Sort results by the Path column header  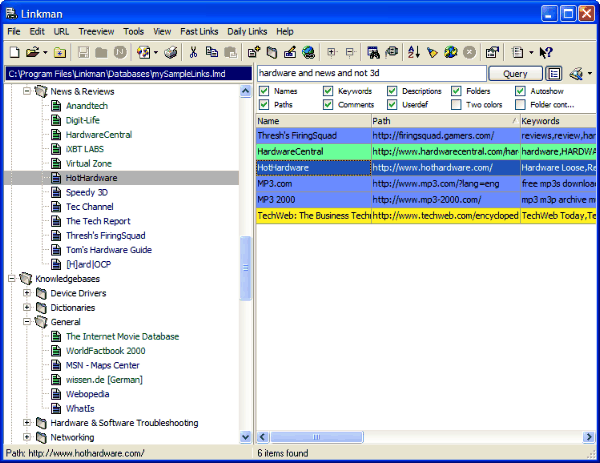tap(445, 121)
